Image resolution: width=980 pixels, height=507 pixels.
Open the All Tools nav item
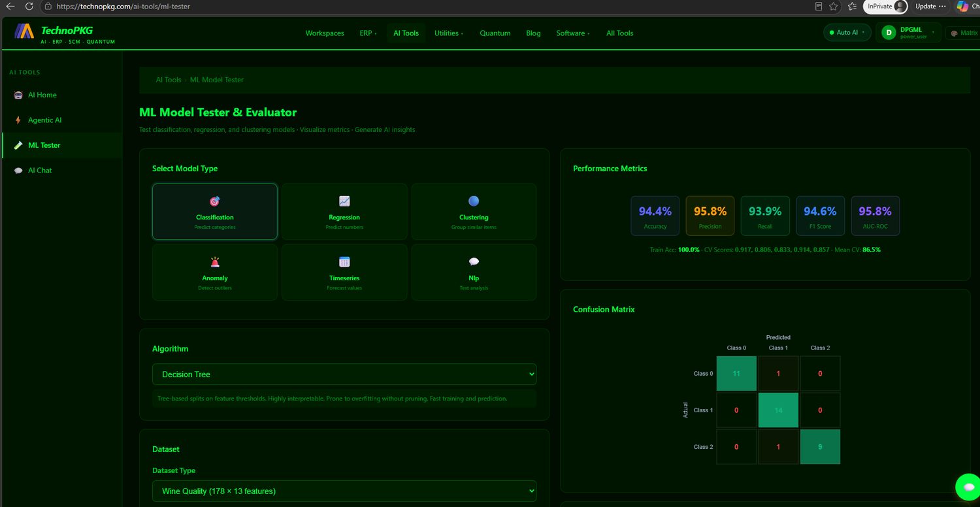[619, 33]
